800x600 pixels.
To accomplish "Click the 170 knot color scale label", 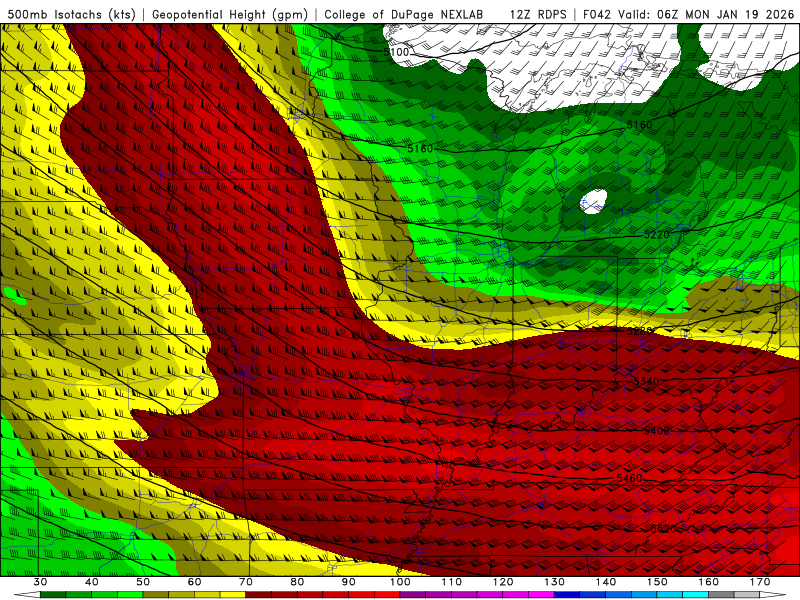I will click(x=760, y=582).
